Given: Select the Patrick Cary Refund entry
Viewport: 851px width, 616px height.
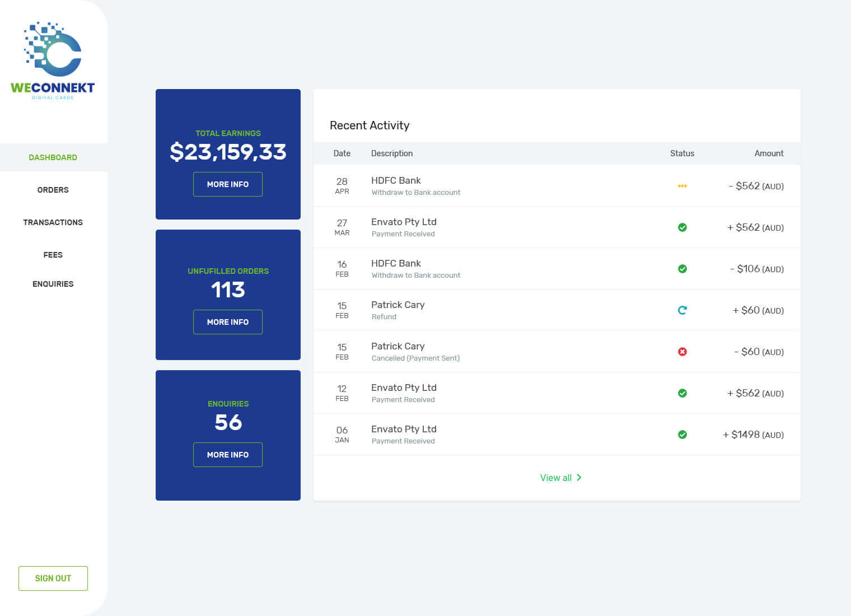Looking at the screenshot, I should click(x=557, y=310).
